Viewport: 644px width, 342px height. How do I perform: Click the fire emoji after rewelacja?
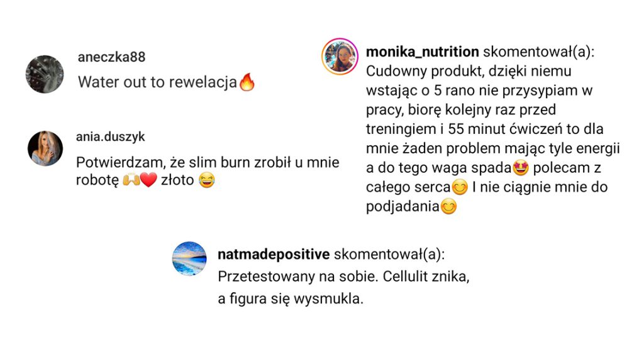[247, 82]
